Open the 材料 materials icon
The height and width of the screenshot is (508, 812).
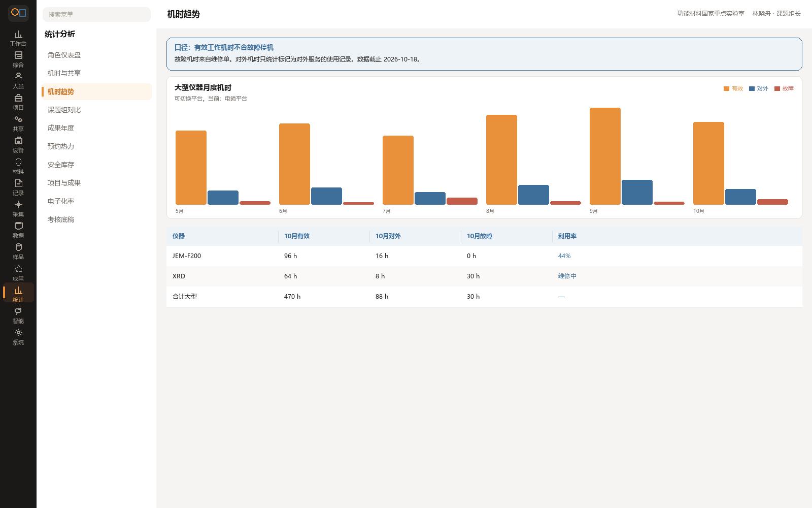tap(18, 167)
